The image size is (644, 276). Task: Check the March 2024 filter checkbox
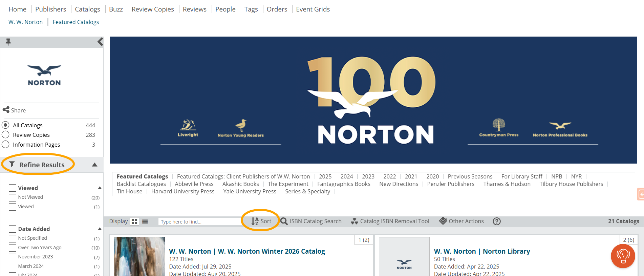point(13,267)
